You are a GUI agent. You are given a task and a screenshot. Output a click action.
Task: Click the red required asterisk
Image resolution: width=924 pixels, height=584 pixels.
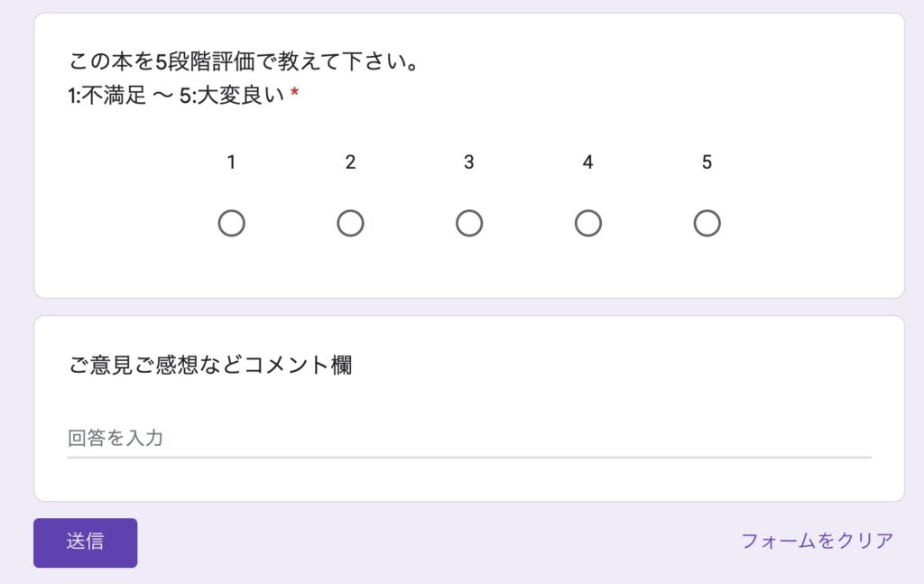295,93
